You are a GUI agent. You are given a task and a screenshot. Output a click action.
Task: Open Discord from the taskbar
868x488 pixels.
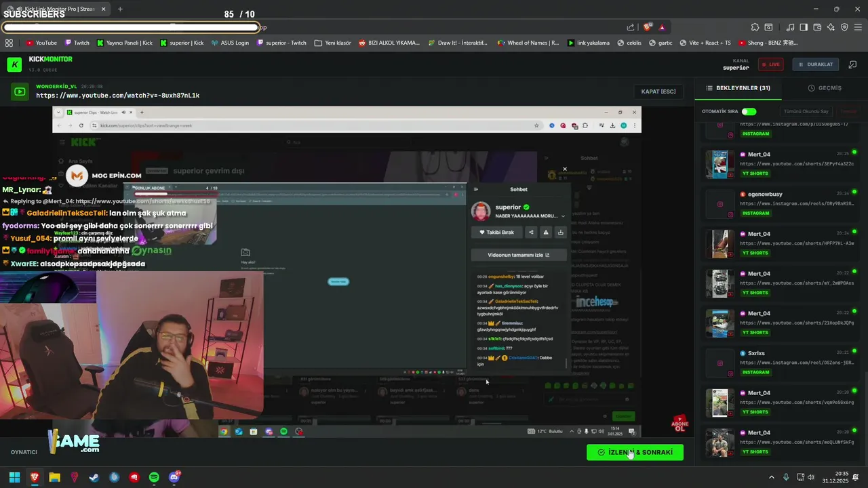coord(174,477)
